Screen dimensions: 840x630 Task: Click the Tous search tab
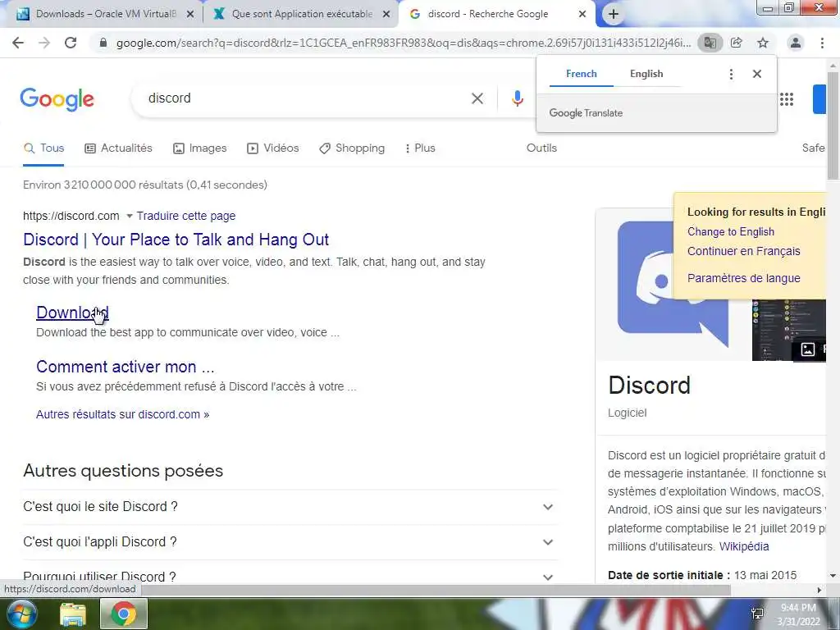click(x=43, y=148)
